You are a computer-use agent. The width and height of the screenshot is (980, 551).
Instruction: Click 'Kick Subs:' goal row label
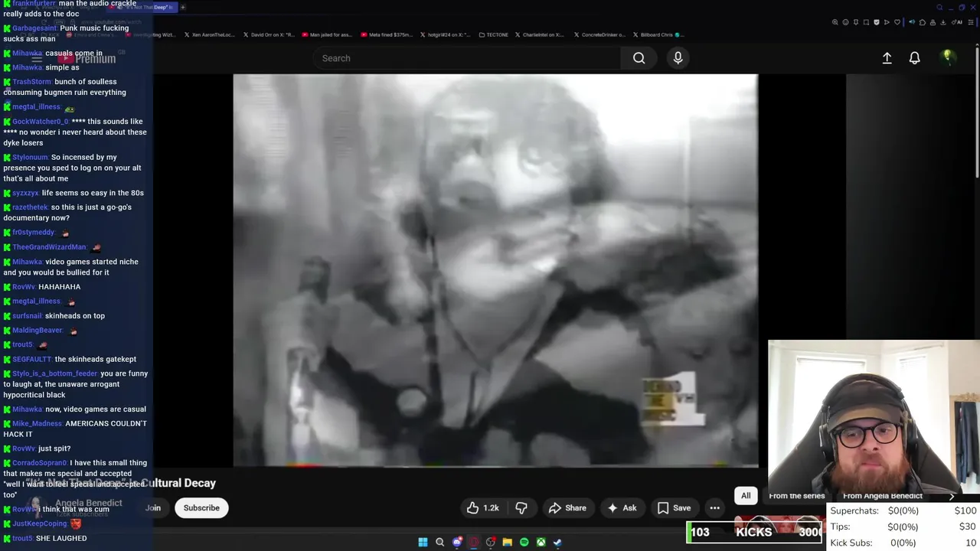point(851,543)
